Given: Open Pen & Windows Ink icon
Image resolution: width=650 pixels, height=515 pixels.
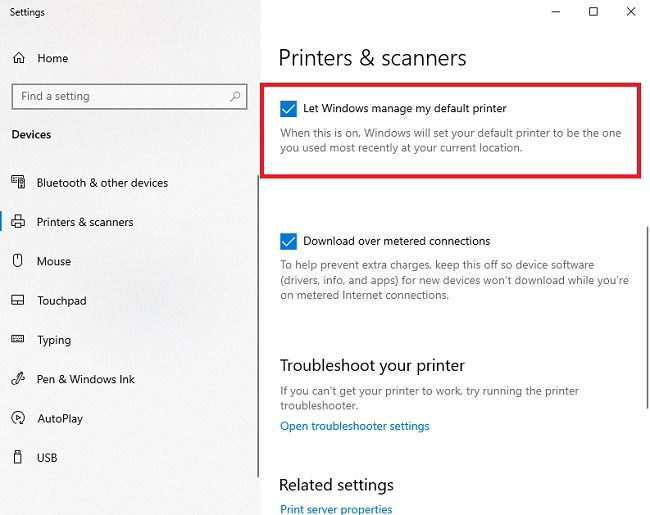Looking at the screenshot, I should click(18, 378).
